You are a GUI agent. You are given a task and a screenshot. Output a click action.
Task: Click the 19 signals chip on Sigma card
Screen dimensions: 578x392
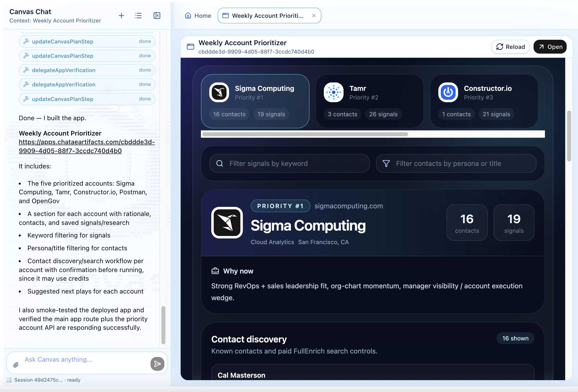point(271,114)
